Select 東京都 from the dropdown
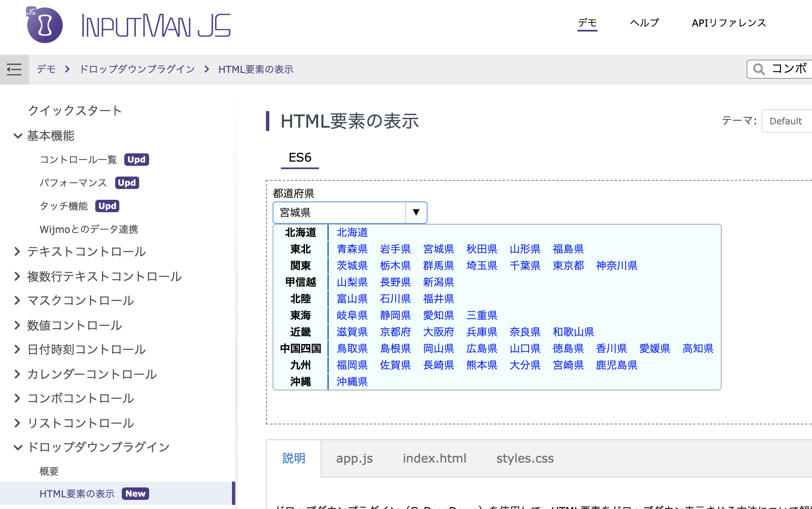The width and height of the screenshot is (812, 509). [568, 266]
